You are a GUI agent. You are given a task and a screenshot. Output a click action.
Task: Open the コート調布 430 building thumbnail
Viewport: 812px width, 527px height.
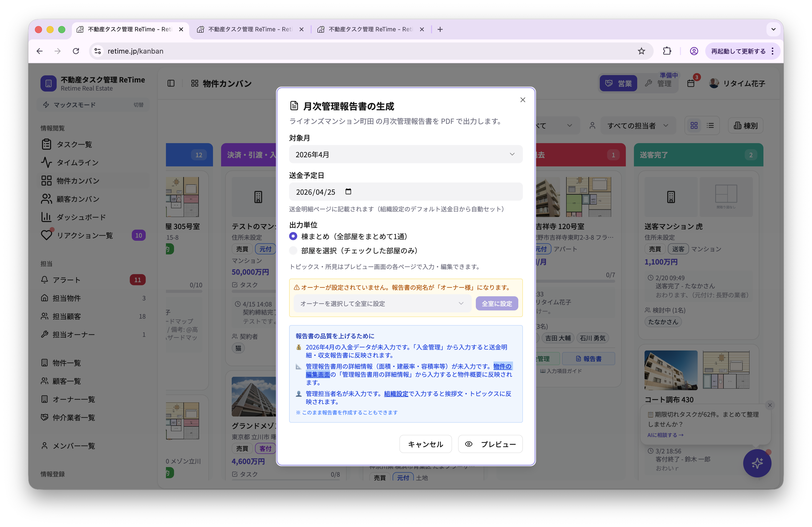(x=670, y=370)
